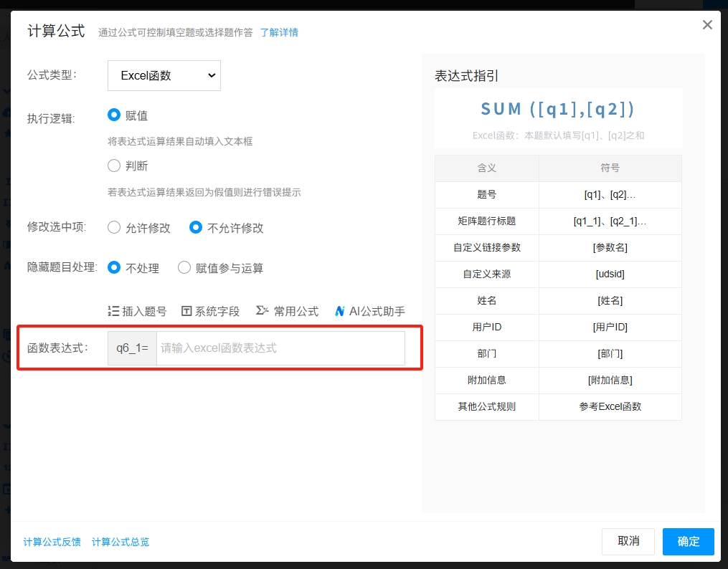This screenshot has width=728, height=569.
Task: Close the 计算公式 dialog with the X
Action: (707, 24)
